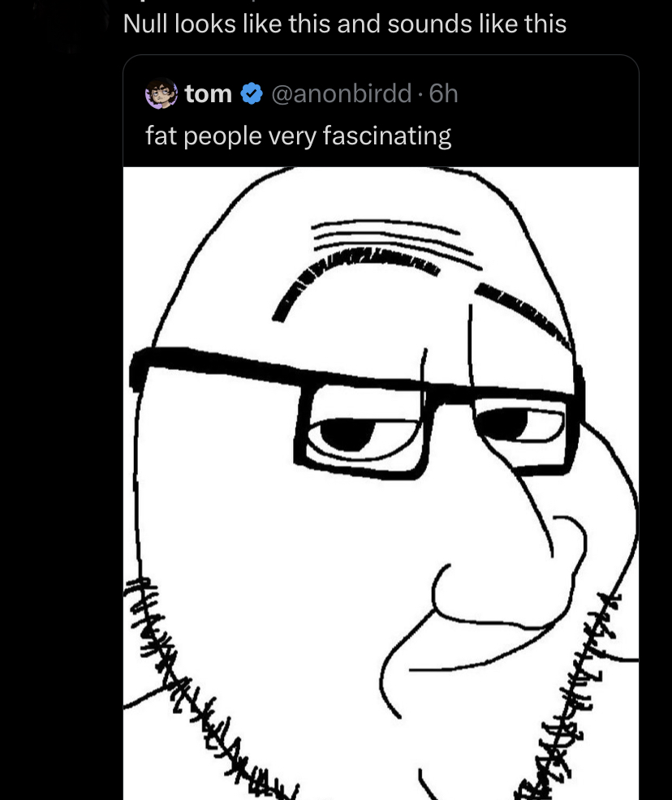The height and width of the screenshot is (800, 672).
Task: Open the quoted tweet's cartoon image
Action: (381, 483)
